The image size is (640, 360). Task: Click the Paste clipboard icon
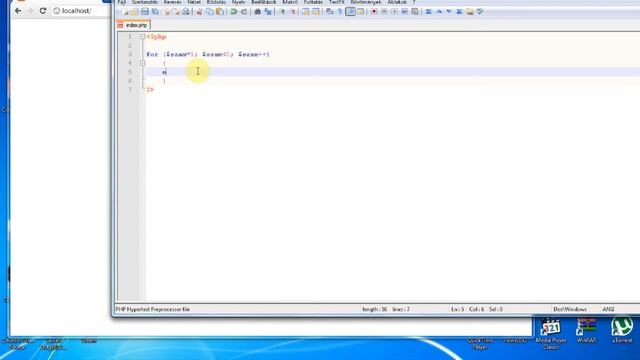click(x=220, y=12)
